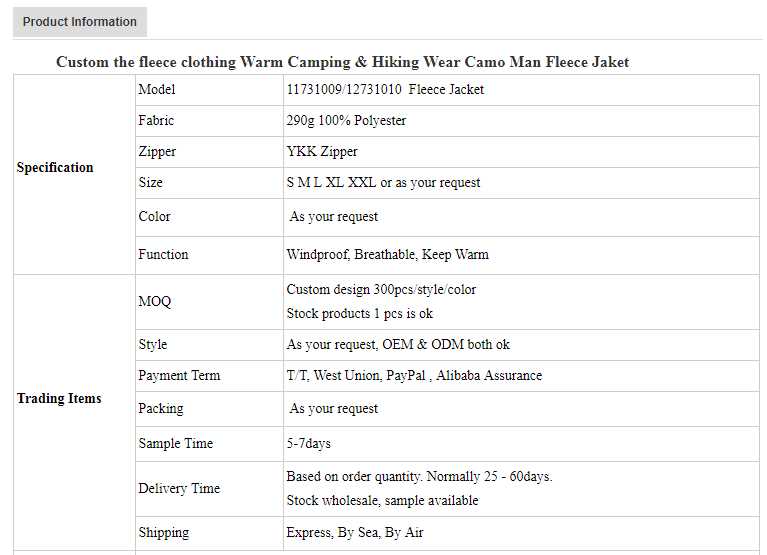Click the Stock products 1 pcs is ok line

click(x=359, y=314)
